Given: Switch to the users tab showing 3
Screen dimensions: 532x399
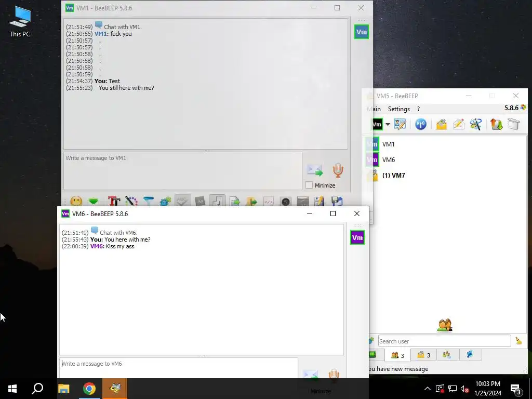Looking at the screenshot, I should (x=397, y=355).
